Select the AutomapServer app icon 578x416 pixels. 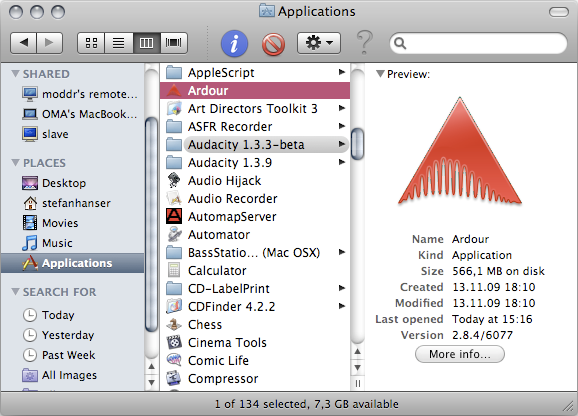pos(174,216)
